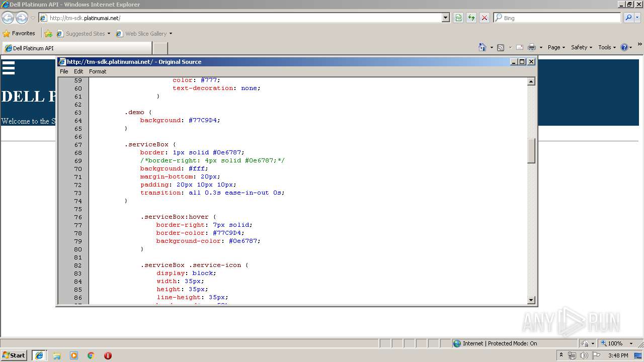The height and width of the screenshot is (362, 644).
Task: Click the Bing search box
Action: (x=557, y=18)
